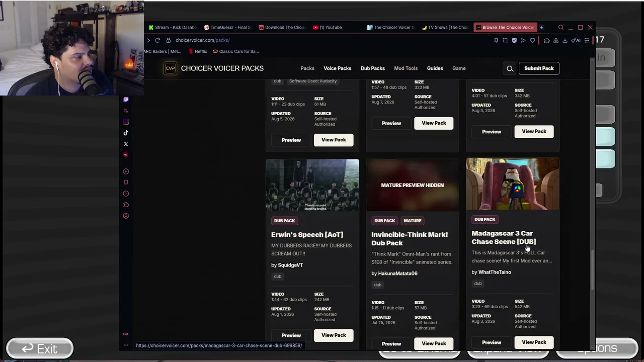Image resolution: width=644 pixels, height=362 pixels.
Task: Open the toolbar extensions cube icon
Action: coord(547,40)
